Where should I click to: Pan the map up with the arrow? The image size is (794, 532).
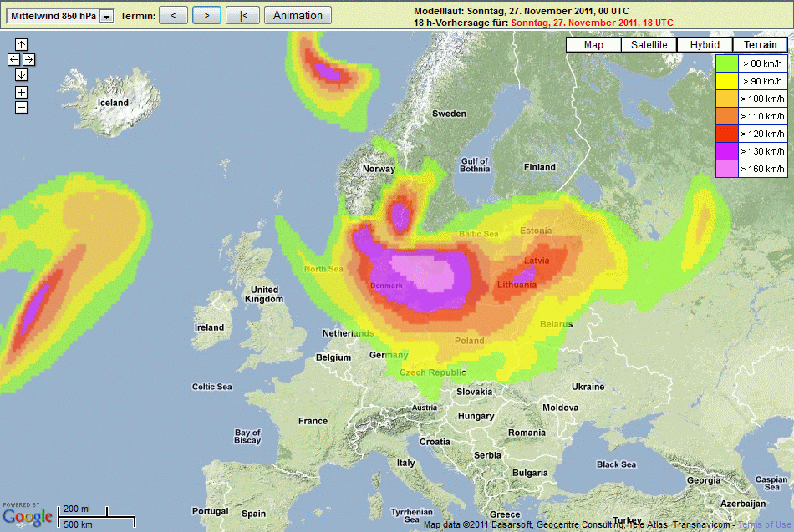coord(21,44)
